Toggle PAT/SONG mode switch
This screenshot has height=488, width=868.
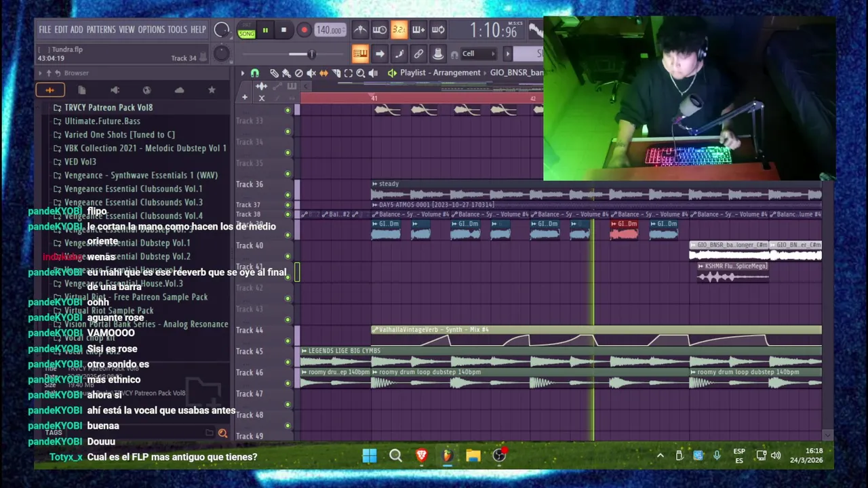click(246, 30)
